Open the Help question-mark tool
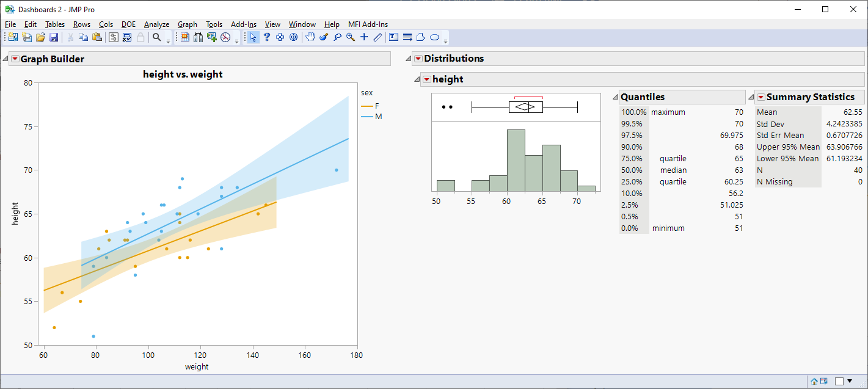This screenshot has height=389, width=868. tap(266, 37)
